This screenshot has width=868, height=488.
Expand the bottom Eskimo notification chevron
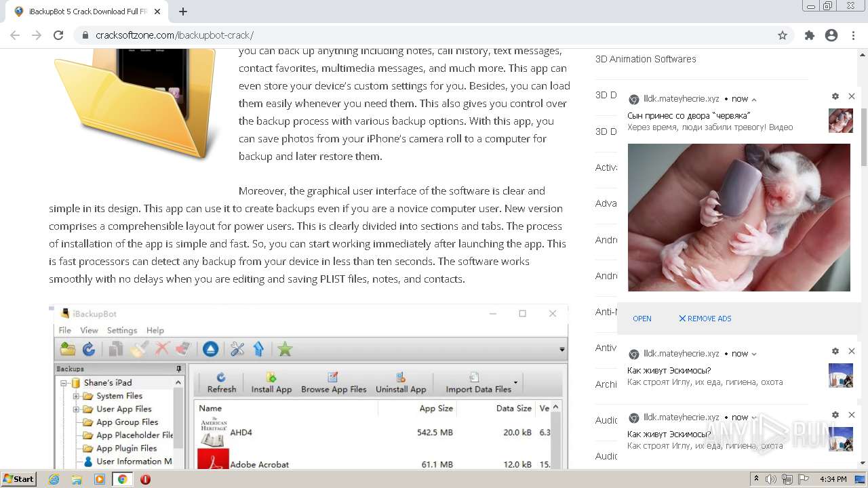click(754, 418)
